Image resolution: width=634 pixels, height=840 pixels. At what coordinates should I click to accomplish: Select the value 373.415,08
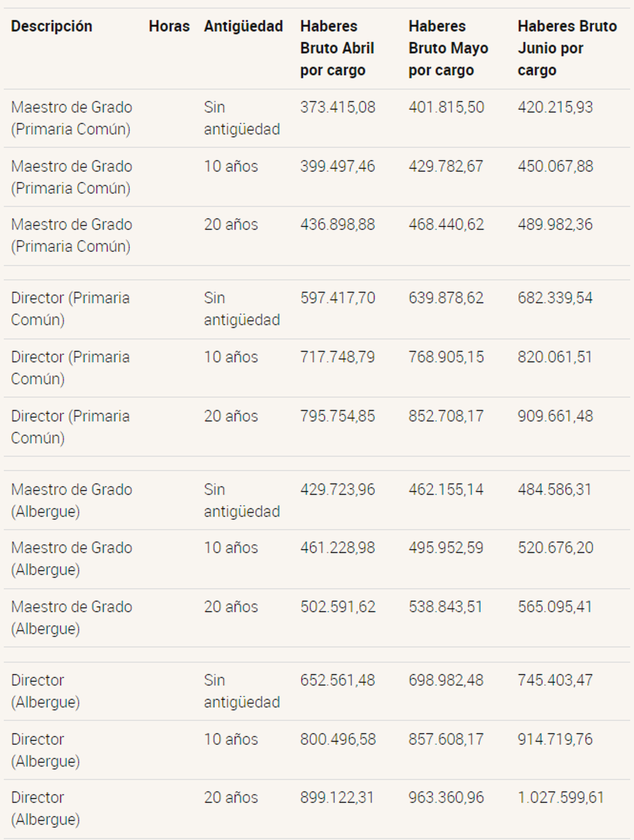(x=338, y=107)
